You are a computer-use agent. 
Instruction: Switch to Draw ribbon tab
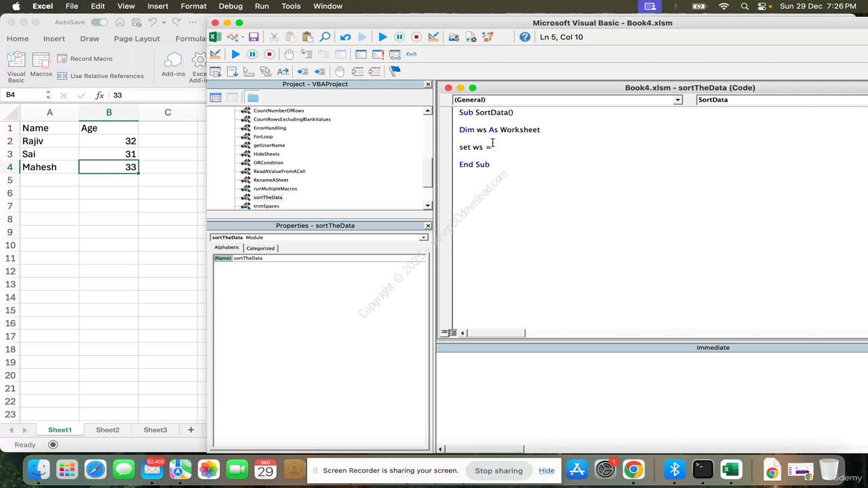(x=90, y=39)
